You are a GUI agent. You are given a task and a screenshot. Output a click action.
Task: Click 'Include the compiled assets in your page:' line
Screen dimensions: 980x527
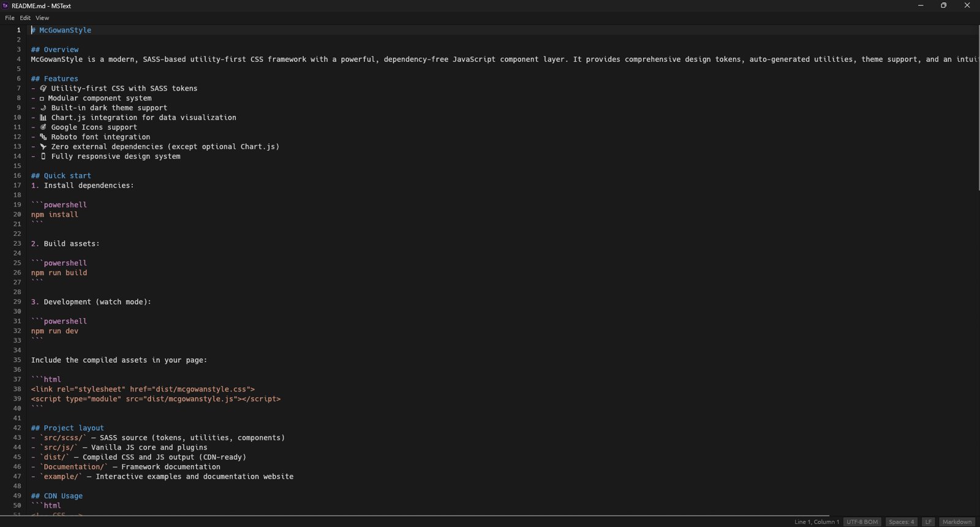tap(119, 360)
